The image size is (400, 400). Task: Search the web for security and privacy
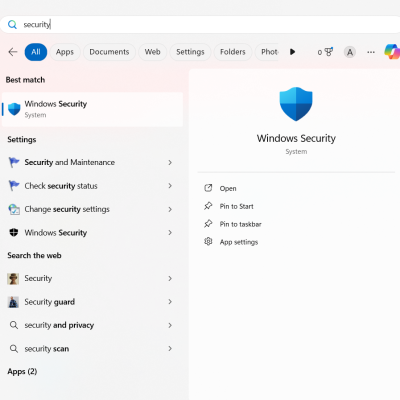[92, 325]
